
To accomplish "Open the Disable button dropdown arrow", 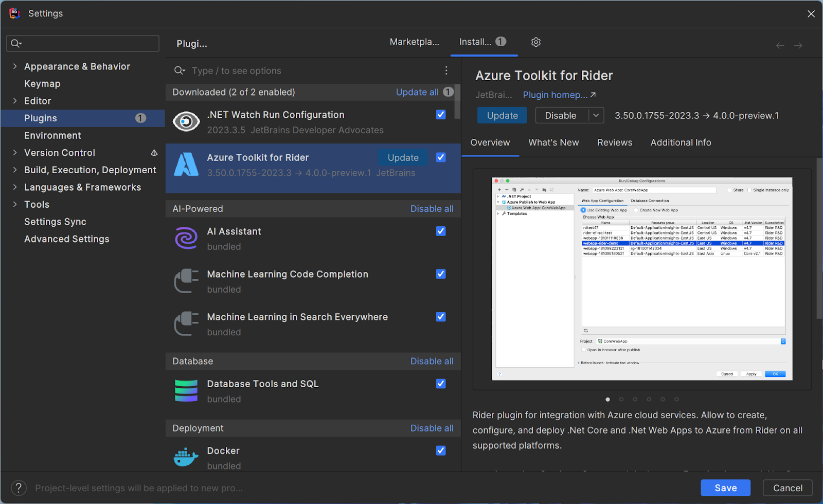I will pos(596,116).
